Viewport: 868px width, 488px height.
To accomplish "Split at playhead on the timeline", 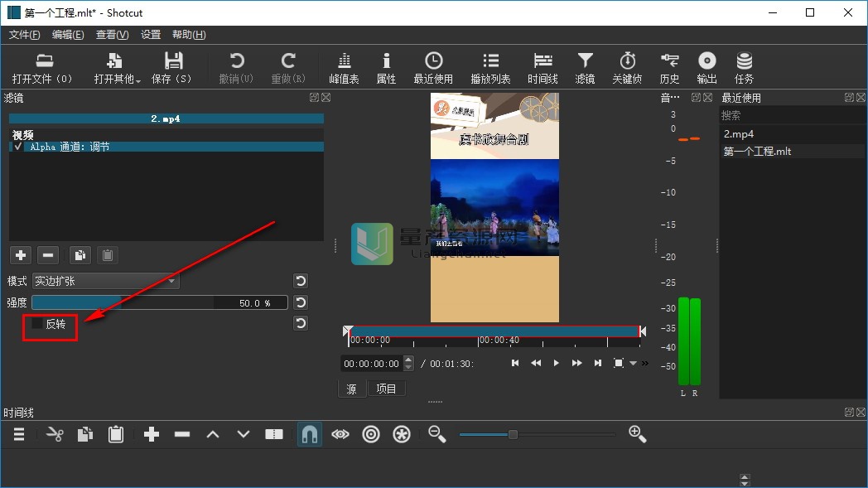I will [274, 435].
